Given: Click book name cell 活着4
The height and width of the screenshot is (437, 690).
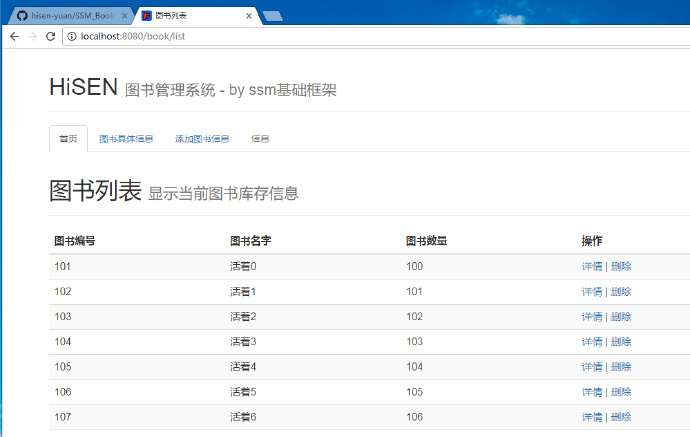Looking at the screenshot, I should click(243, 367).
